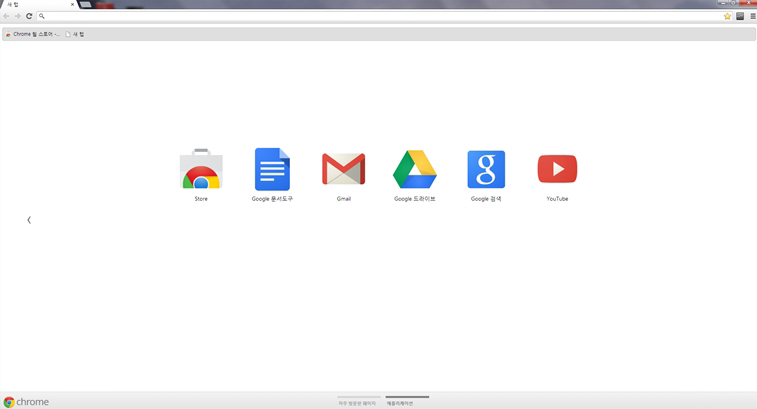The image size is (757, 409).
Task: Open a new tab with the tab button
Action: pyautogui.click(x=85, y=4)
